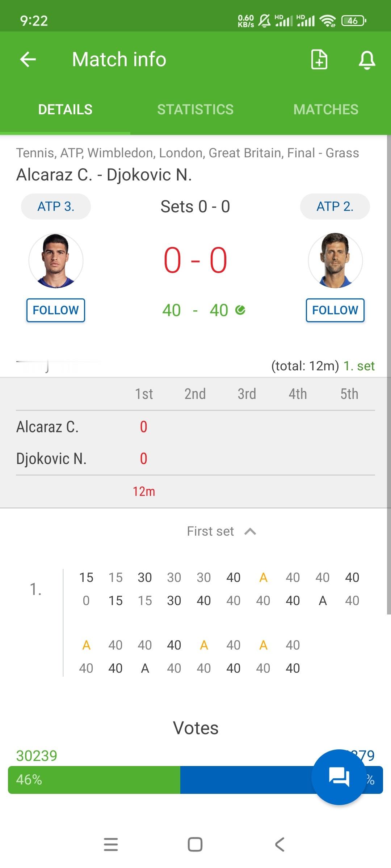Switch to the STATISTICS tab
Screen dimensions: 391x868
pos(195,110)
